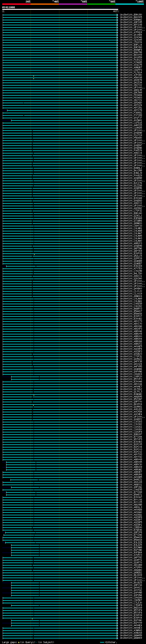Select the UniRef100_Q92LK8 label
The image size is (146, 644).
coord(131,482)
